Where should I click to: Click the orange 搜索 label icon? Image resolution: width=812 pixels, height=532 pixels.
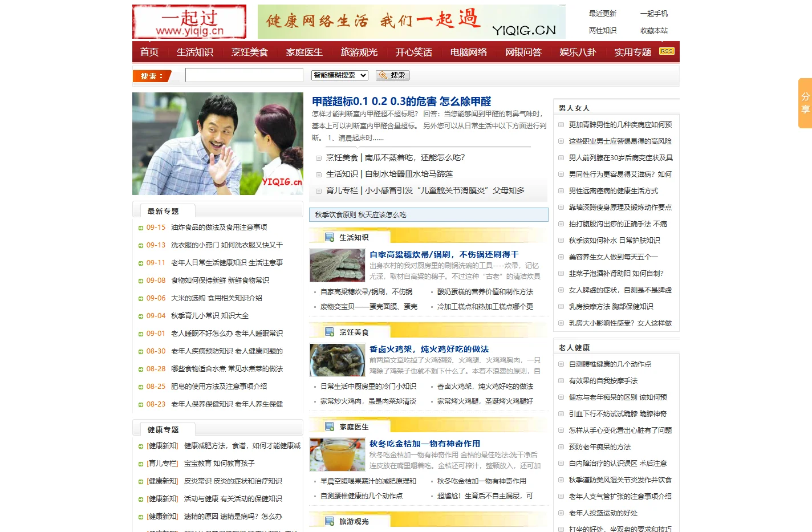click(152, 76)
